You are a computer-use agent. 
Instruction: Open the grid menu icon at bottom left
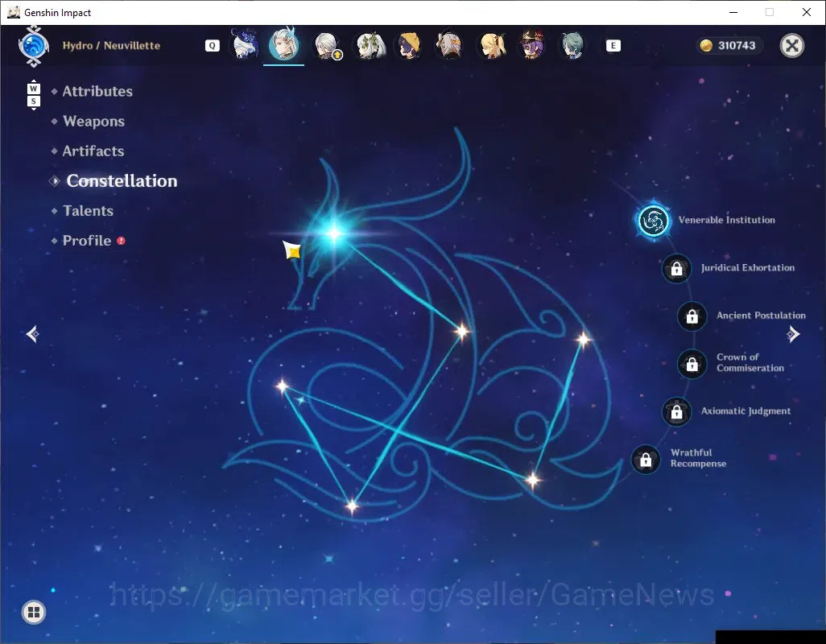tap(34, 612)
